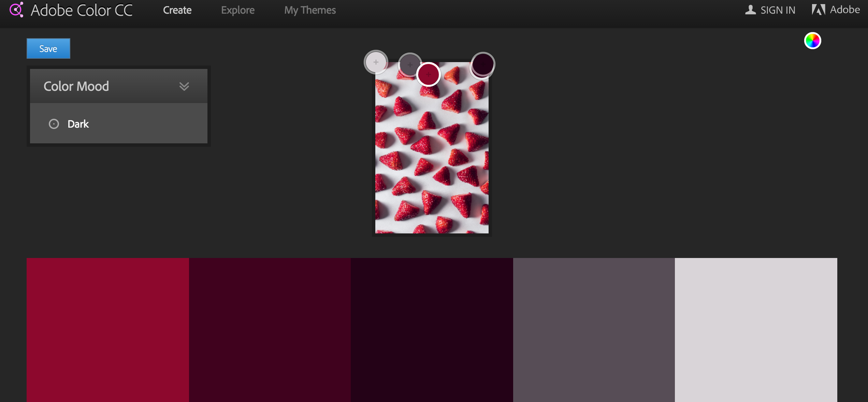Image resolution: width=868 pixels, height=402 pixels.
Task: Click the Save button
Action: point(48,49)
